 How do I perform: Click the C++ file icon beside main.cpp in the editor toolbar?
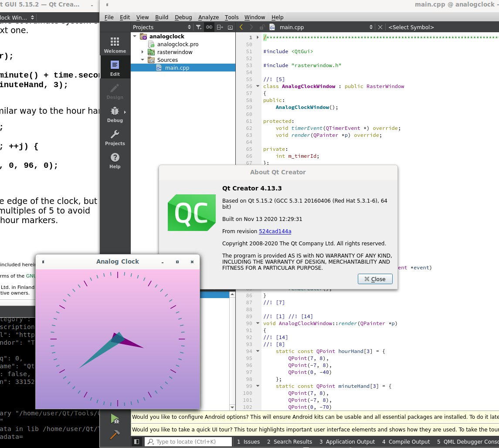coord(272,27)
